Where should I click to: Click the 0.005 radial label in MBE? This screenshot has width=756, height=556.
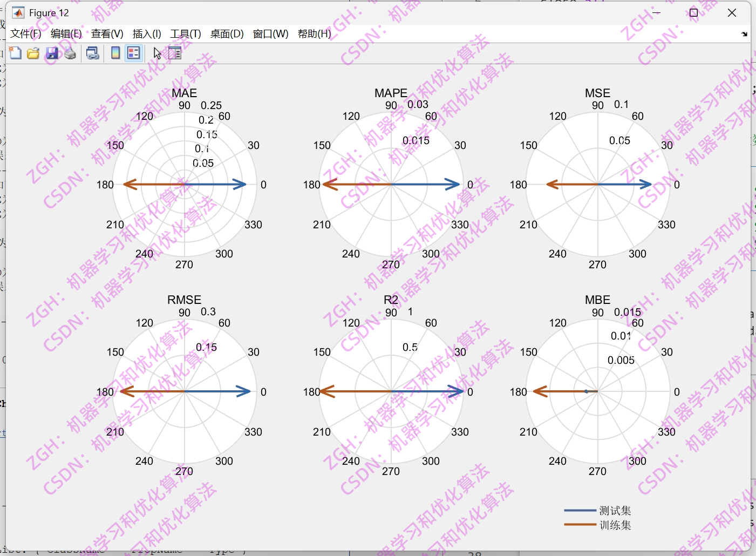point(621,360)
